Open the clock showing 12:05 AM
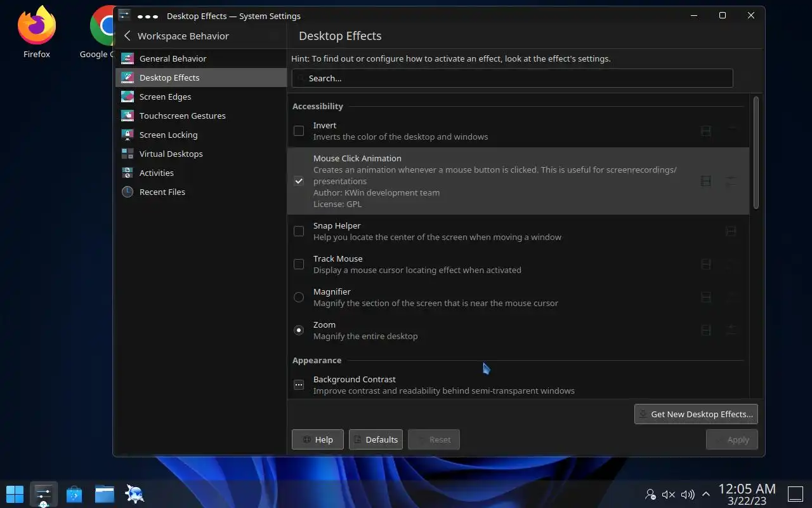Screen dimensions: 812x508 point(747,493)
